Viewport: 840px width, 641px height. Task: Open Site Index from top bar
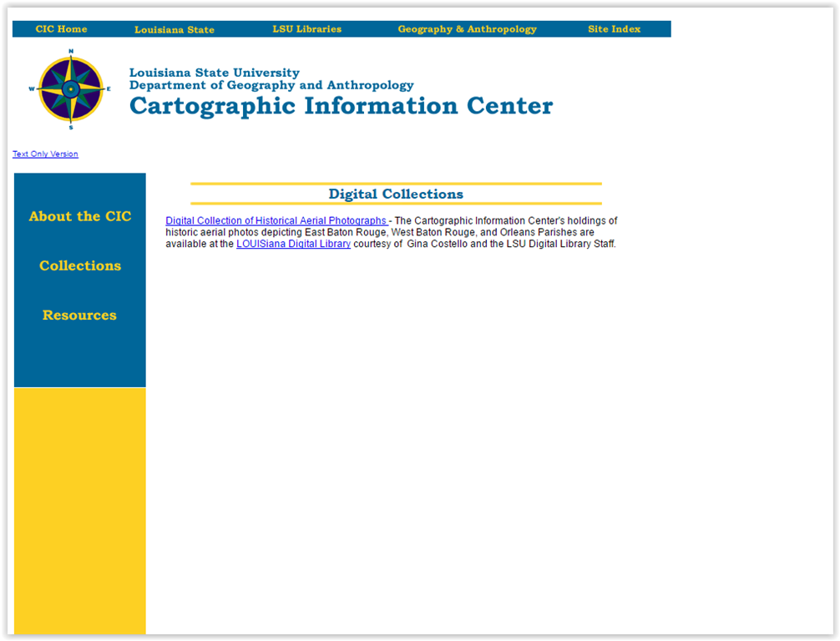point(614,29)
